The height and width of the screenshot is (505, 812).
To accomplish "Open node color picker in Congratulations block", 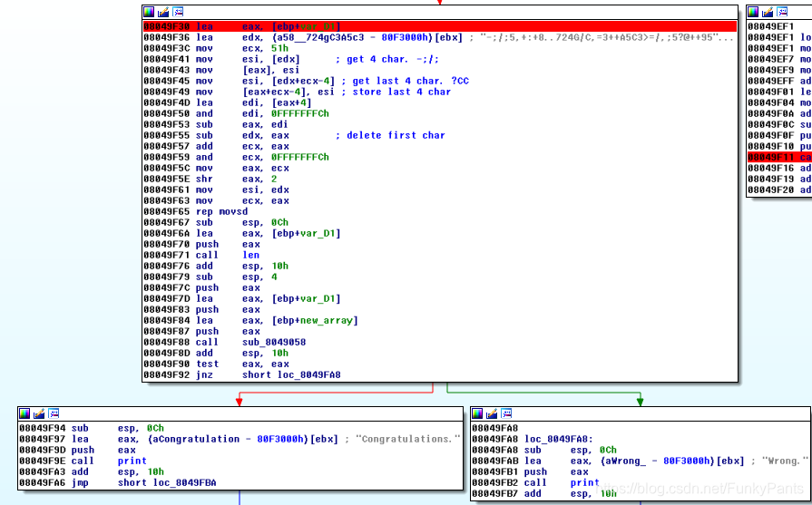I will pyautogui.click(x=24, y=413).
